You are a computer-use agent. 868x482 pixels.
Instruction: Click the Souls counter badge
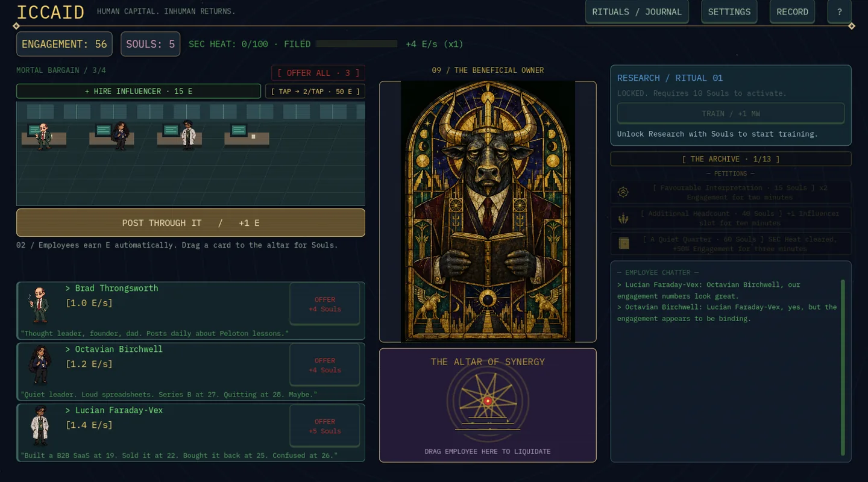(x=150, y=44)
